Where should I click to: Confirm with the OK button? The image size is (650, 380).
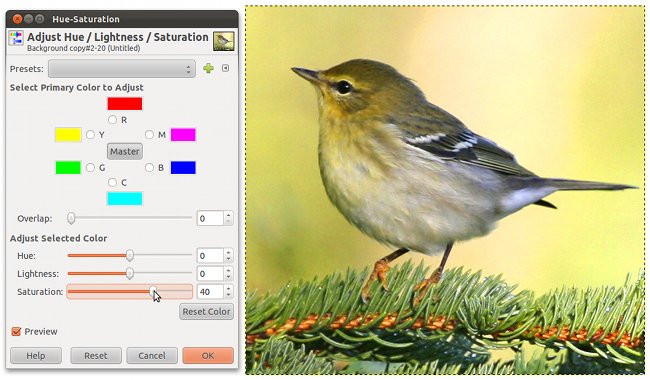[208, 356]
